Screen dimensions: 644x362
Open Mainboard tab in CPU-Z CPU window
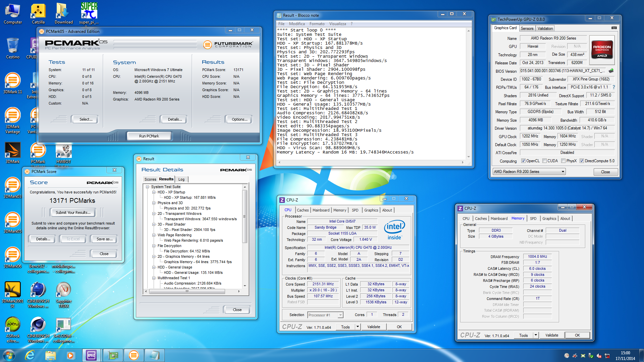tap(321, 210)
